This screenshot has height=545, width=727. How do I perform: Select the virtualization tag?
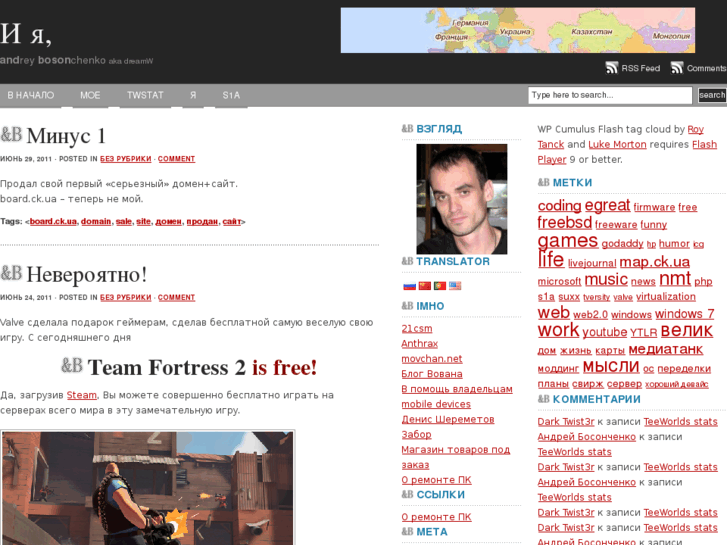coord(666,297)
